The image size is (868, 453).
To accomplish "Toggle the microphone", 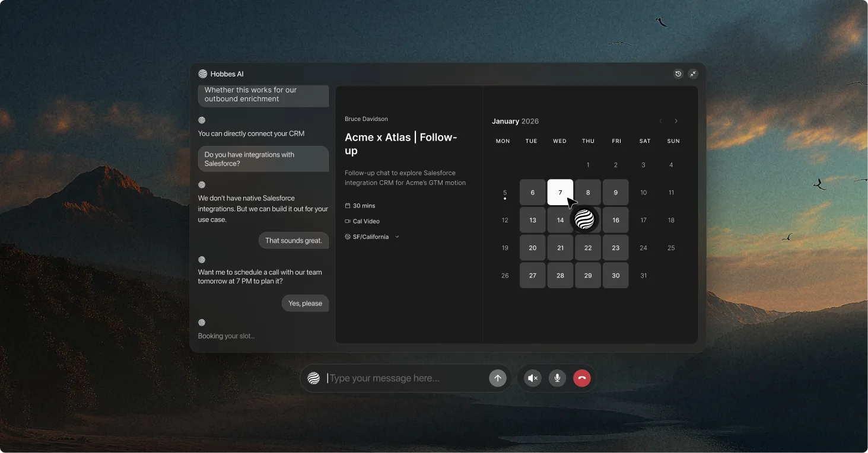I will [x=557, y=378].
